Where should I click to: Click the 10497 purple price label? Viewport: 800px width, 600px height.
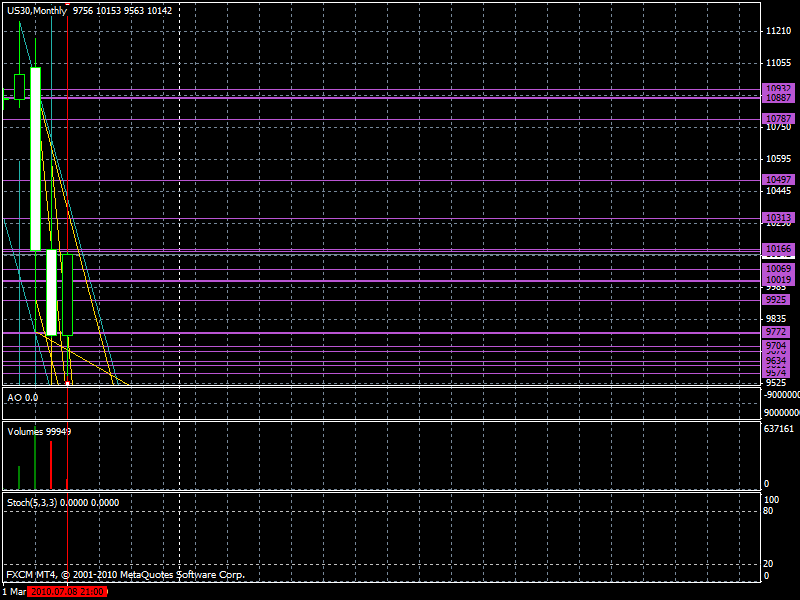pos(777,179)
